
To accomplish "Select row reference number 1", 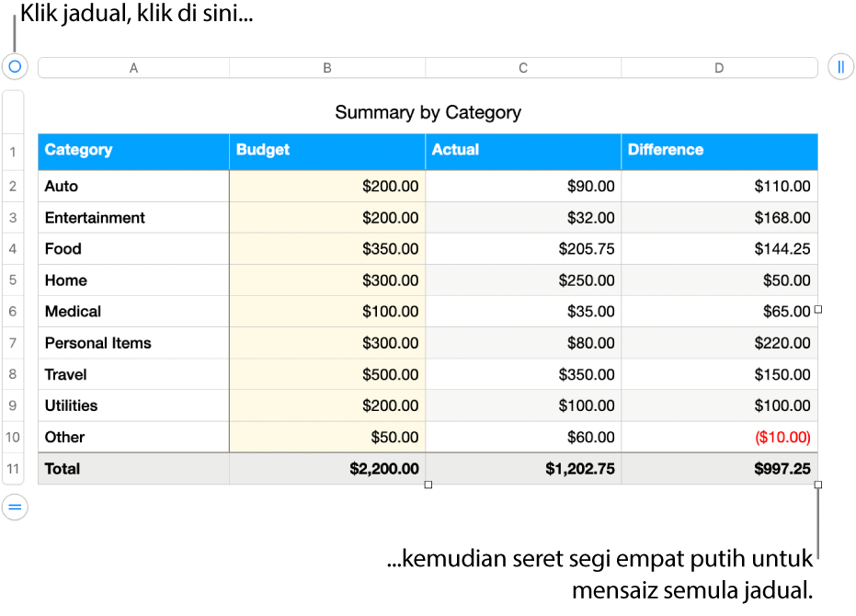I will (13, 151).
